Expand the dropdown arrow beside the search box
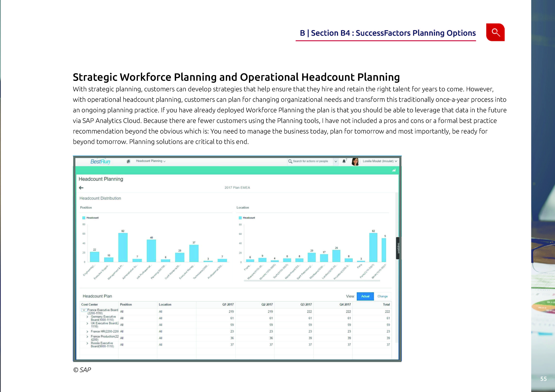 coord(336,161)
